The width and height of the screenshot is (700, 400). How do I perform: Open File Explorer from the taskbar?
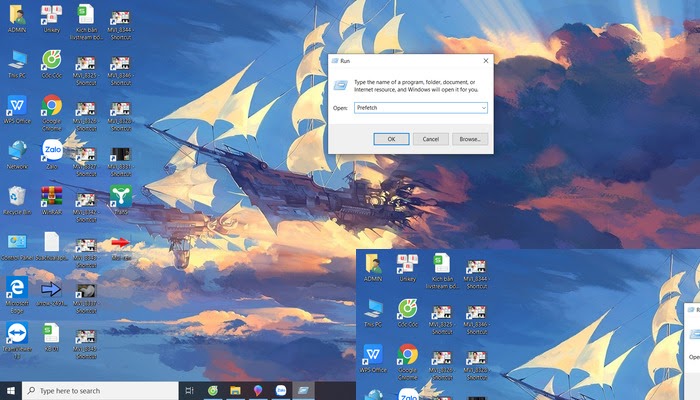click(235, 391)
